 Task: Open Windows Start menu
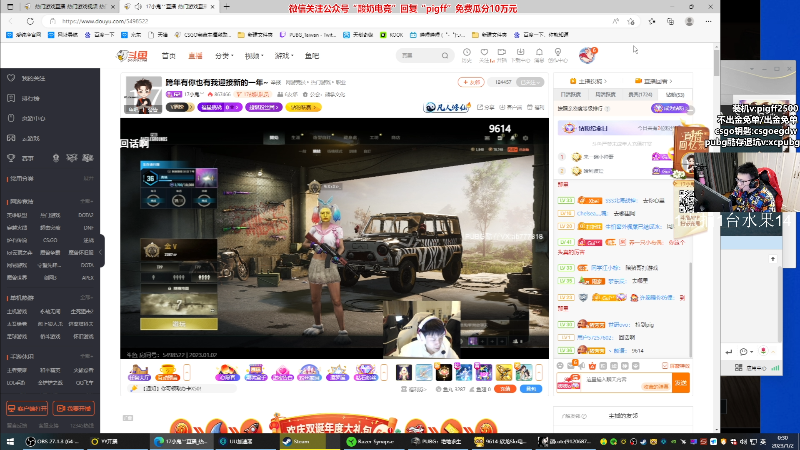10,441
